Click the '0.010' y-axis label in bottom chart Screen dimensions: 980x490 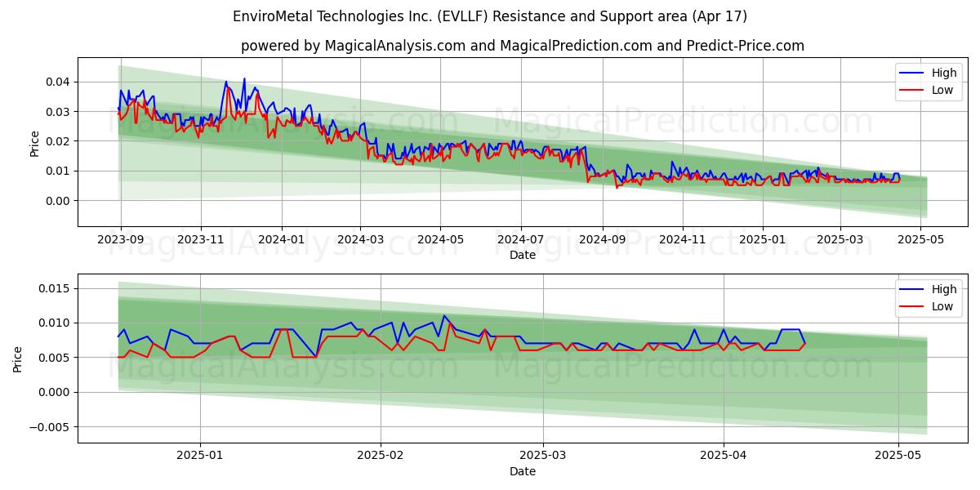54,323
